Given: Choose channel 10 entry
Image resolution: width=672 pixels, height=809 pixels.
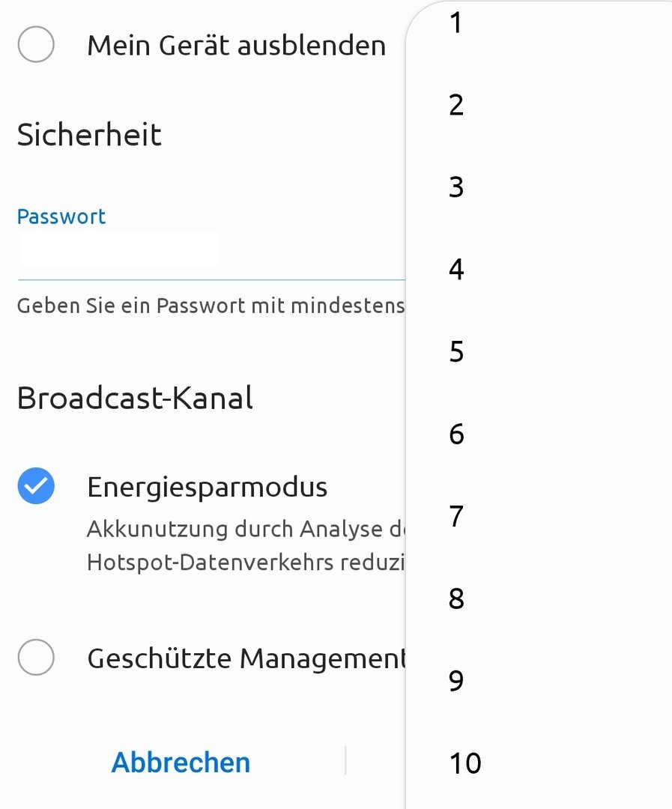Looking at the screenshot, I should [539, 763].
